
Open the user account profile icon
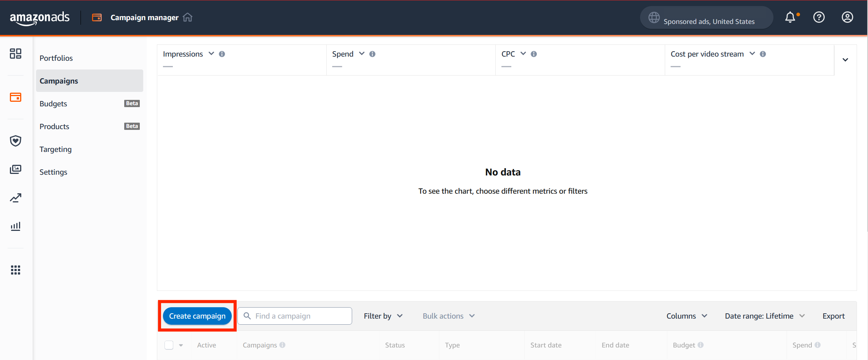[x=847, y=17]
